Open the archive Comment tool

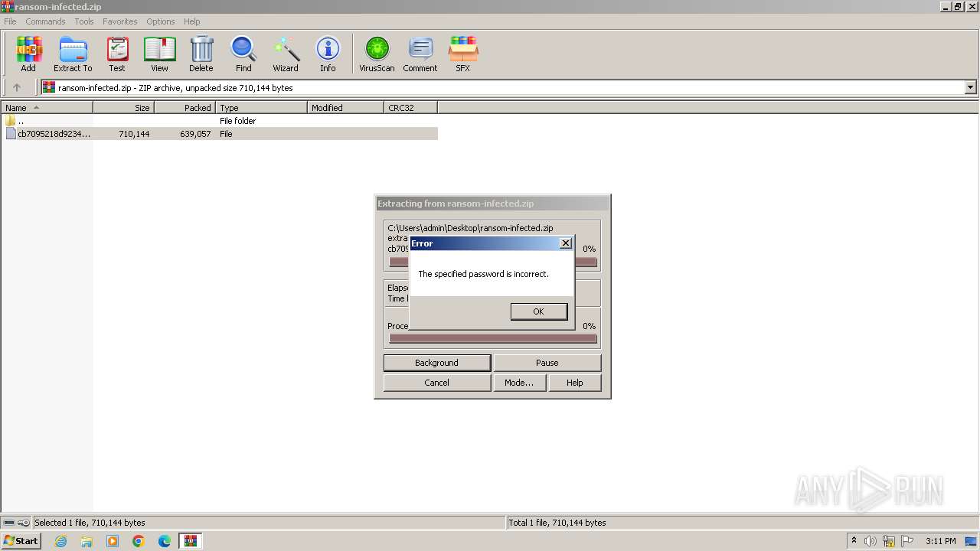pos(420,54)
